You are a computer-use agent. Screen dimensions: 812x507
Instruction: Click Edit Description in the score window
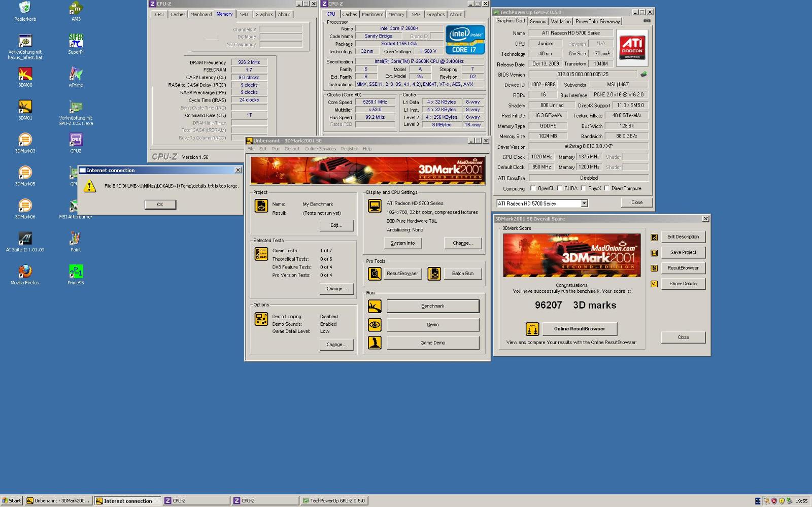click(x=683, y=237)
